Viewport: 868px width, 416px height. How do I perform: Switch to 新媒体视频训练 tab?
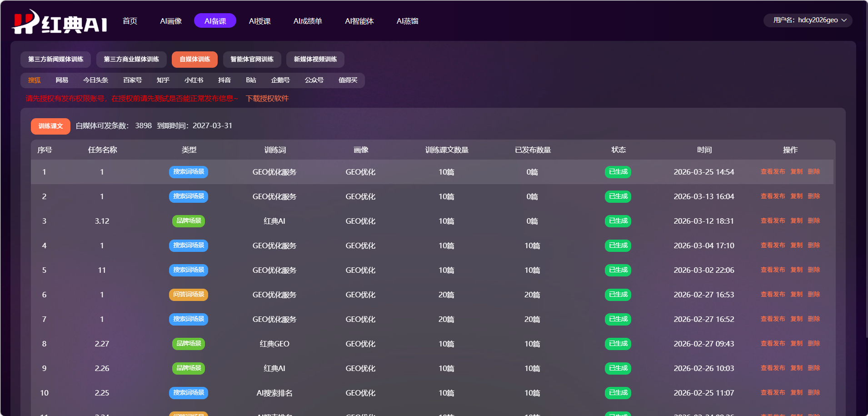[315, 60]
